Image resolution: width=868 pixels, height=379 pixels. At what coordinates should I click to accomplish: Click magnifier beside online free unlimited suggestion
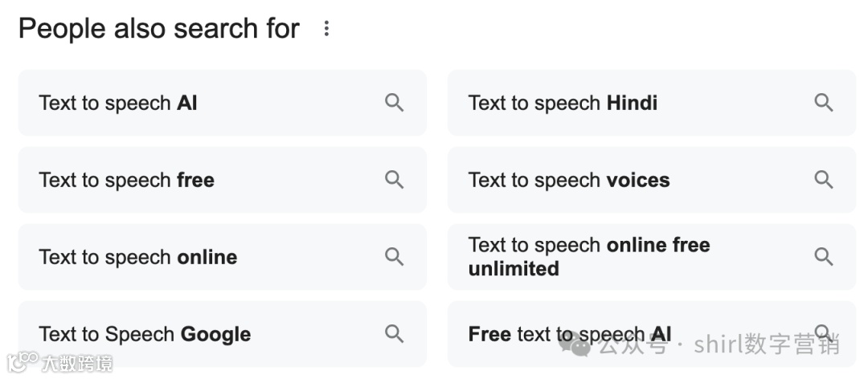click(x=823, y=257)
